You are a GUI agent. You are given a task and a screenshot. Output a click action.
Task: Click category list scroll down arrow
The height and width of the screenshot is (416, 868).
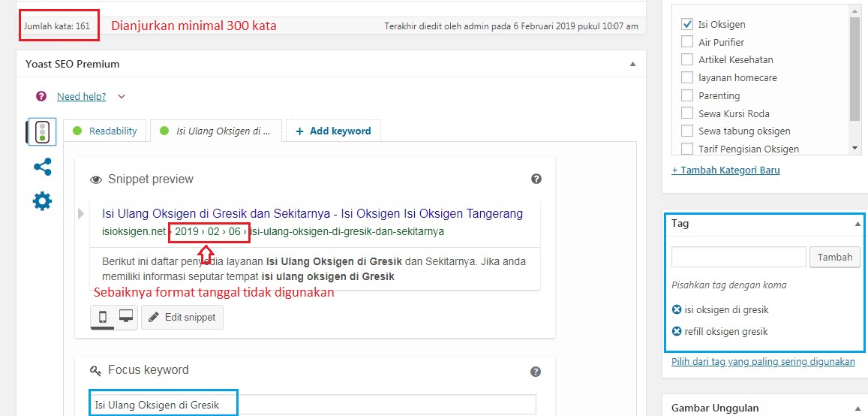click(854, 149)
